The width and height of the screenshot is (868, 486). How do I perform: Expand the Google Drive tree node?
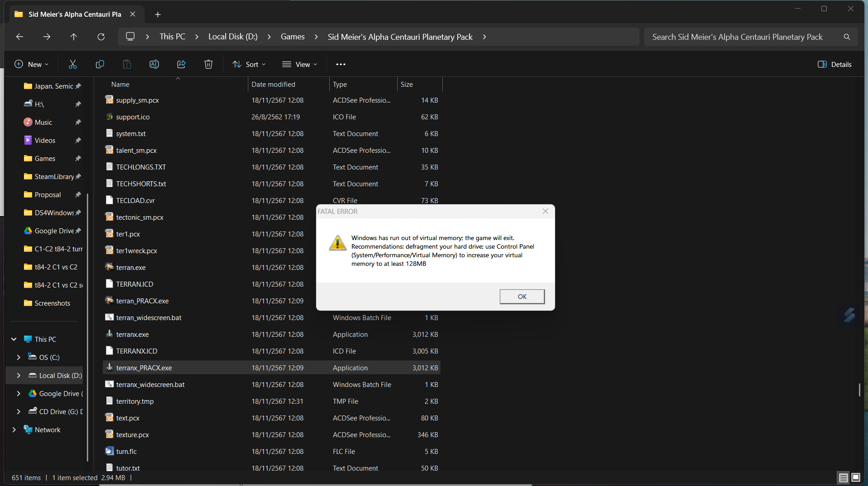click(19, 393)
